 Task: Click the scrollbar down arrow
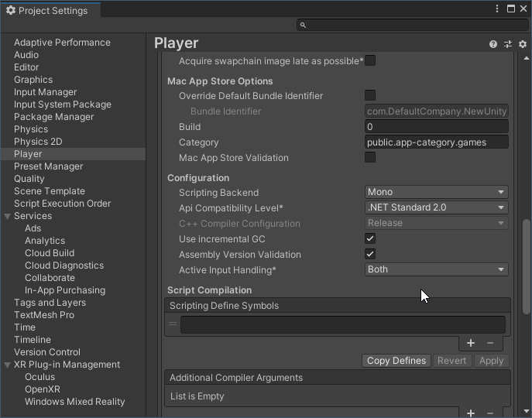pyautogui.click(x=527, y=411)
